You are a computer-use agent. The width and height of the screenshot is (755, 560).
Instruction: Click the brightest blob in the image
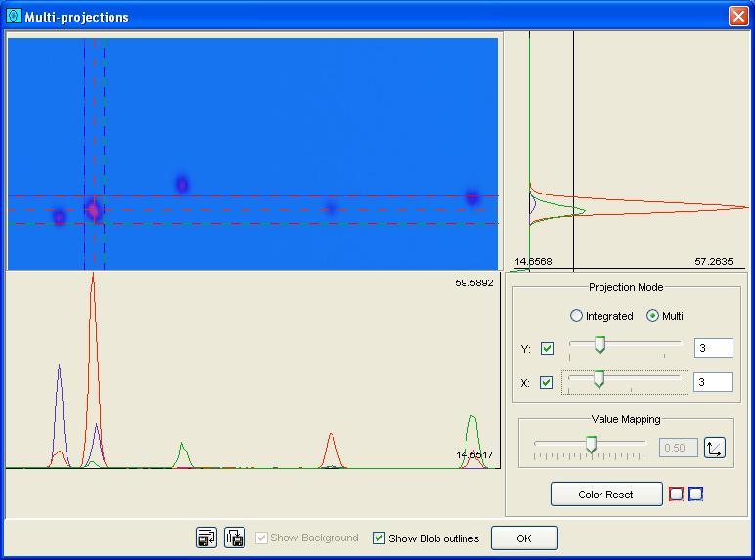point(94,210)
